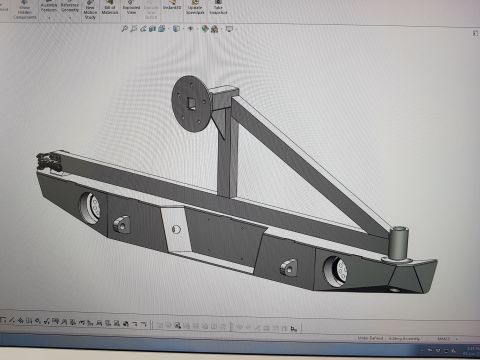The height and width of the screenshot is (360, 480).
Task: Select the right round tail light cutout
Action: 335,271
